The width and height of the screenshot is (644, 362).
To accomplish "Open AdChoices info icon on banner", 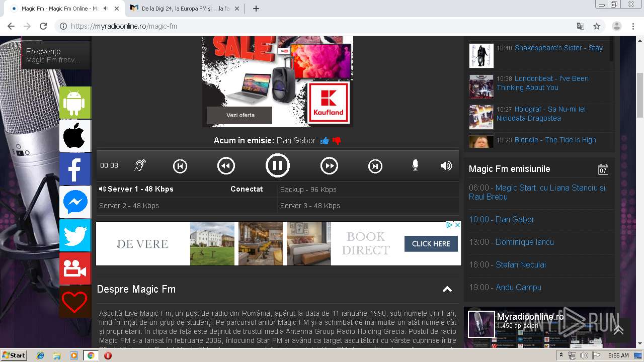I will tap(450, 225).
